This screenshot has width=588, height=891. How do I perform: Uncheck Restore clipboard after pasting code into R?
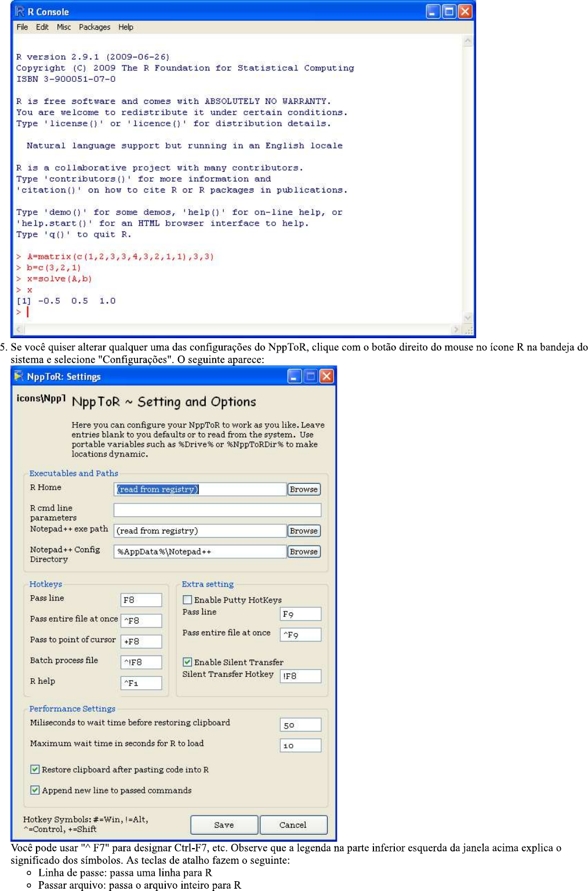click(34, 770)
